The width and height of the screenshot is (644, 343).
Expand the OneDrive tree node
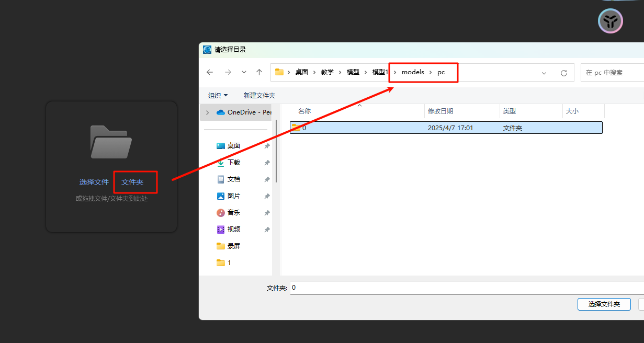[208, 112]
